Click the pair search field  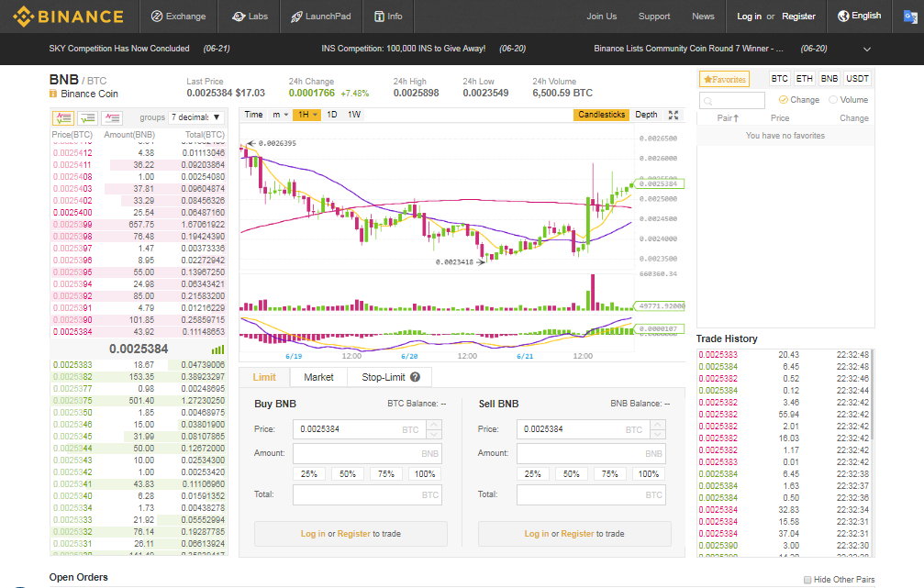tap(732, 100)
